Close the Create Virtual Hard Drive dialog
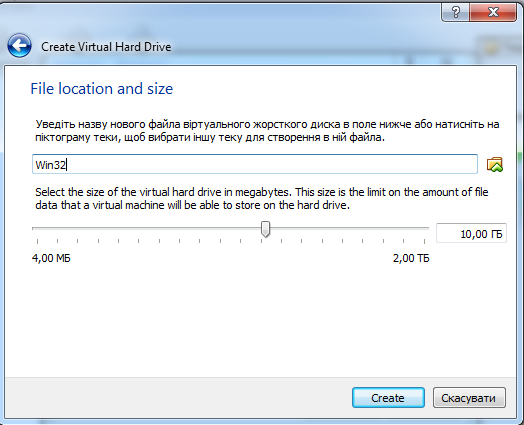 click(x=493, y=12)
